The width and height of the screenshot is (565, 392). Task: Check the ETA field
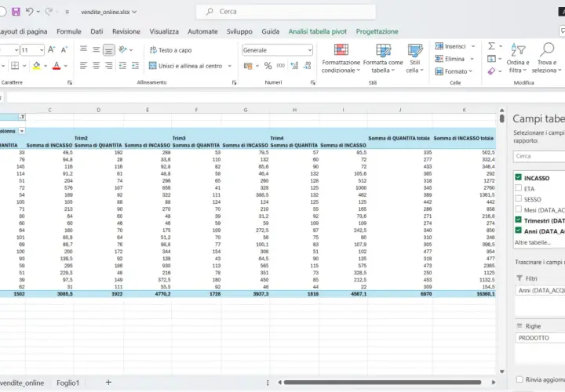coord(519,188)
